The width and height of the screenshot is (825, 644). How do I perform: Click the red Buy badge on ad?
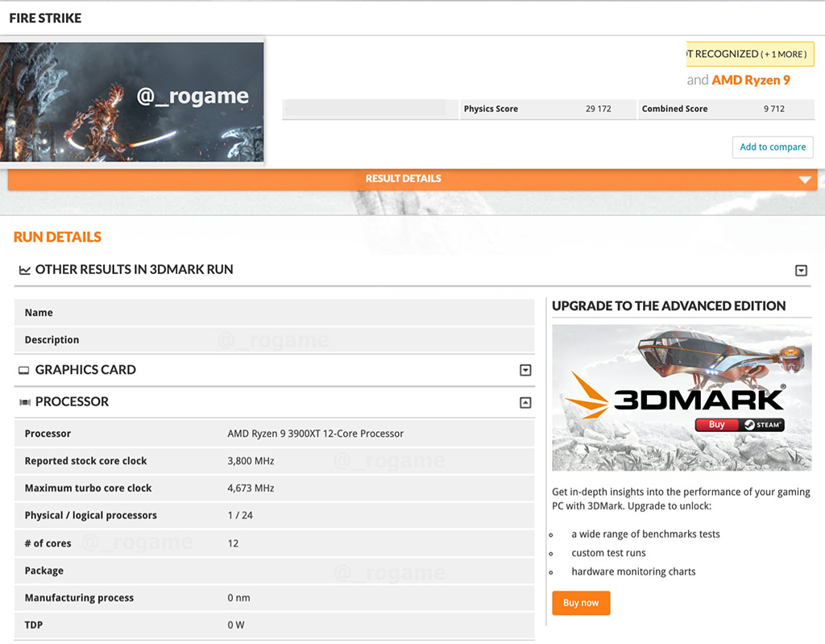pyautogui.click(x=716, y=425)
